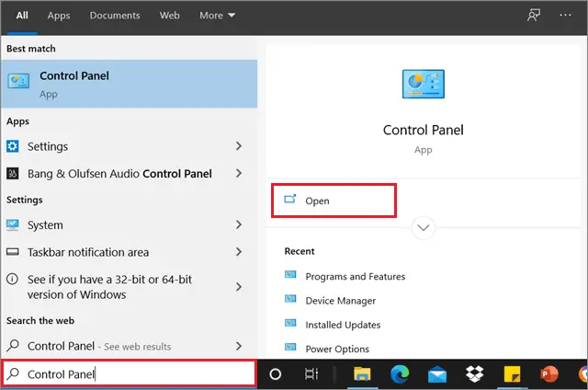Click the info icon for 32-bit or 64-bit
588x390 pixels.
12,279
